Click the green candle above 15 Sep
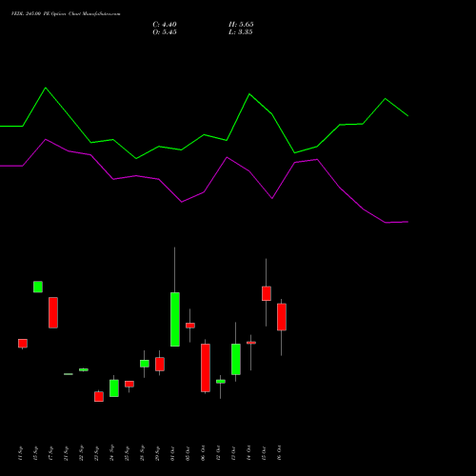The height and width of the screenshot is (476, 476). tap(38, 287)
